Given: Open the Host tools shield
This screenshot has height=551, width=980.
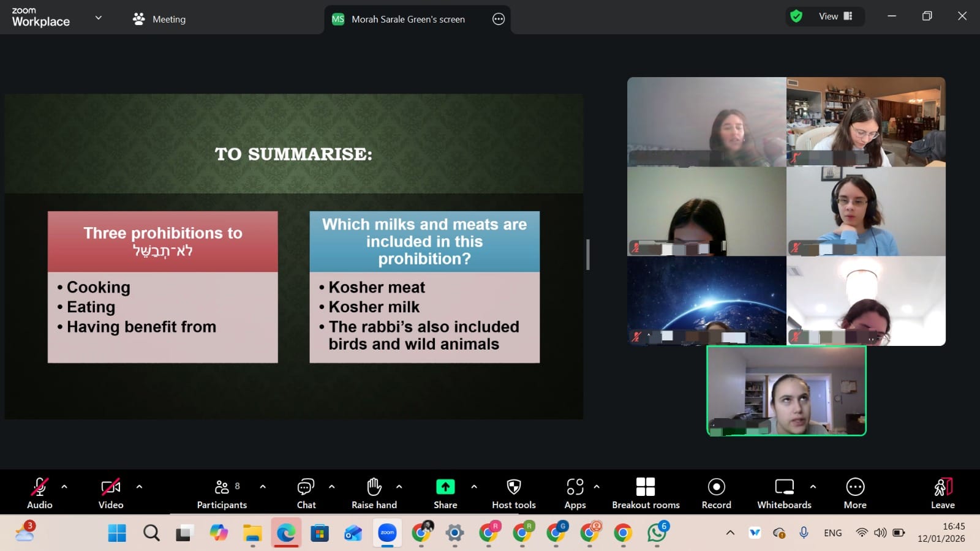Looking at the screenshot, I should coord(513,487).
